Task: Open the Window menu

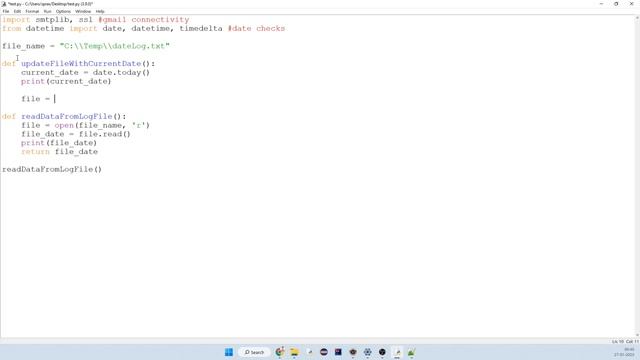Action: pyautogui.click(x=83, y=11)
